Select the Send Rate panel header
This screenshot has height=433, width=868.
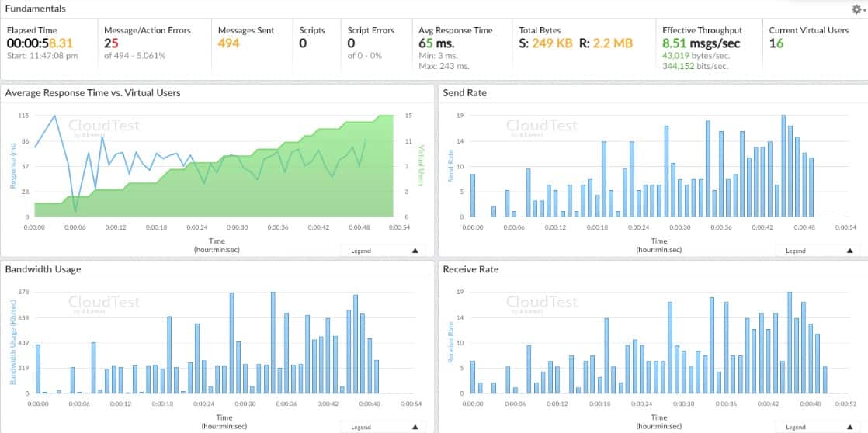[464, 93]
